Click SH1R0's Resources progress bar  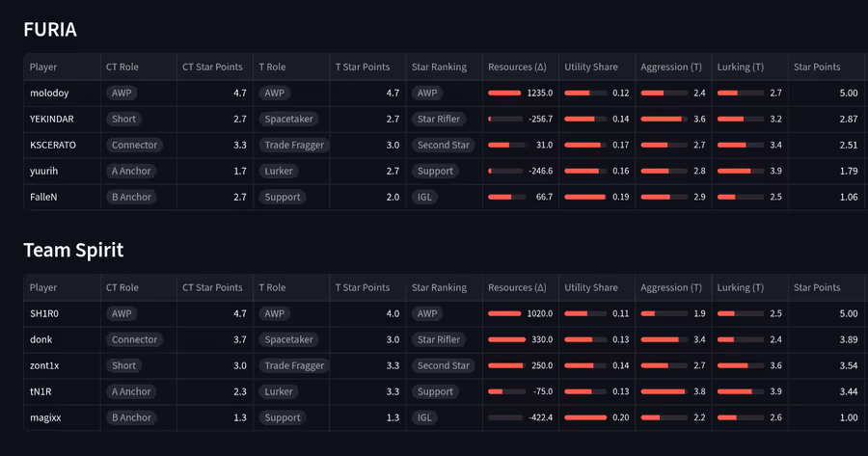506,313
